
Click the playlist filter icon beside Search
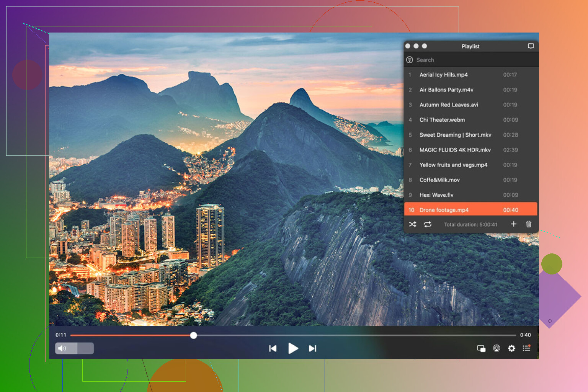410,60
